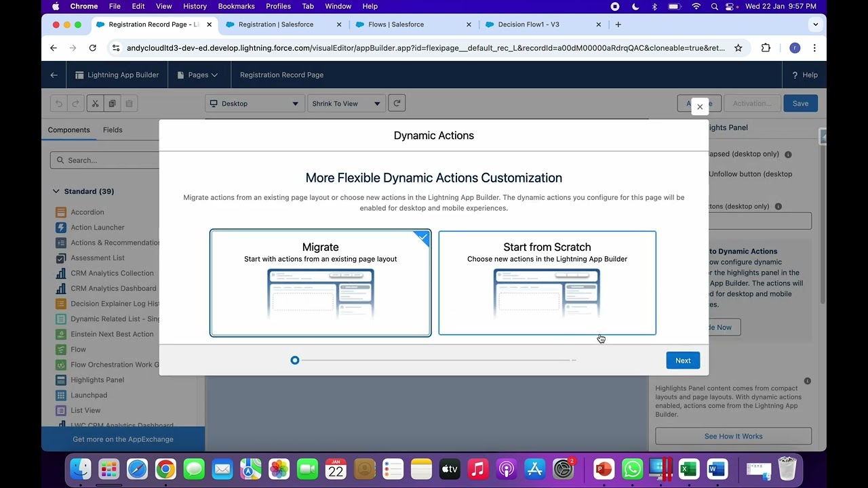Click the Flow Orchestration Work Guide item
Screen dimensions: 868x488
(x=115, y=365)
